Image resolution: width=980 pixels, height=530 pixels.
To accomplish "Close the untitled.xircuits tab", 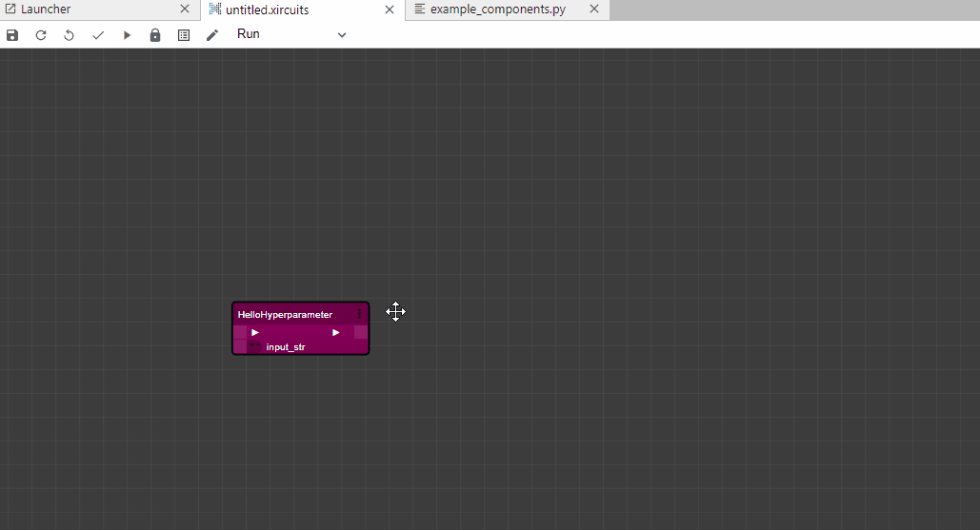I will click(x=389, y=10).
